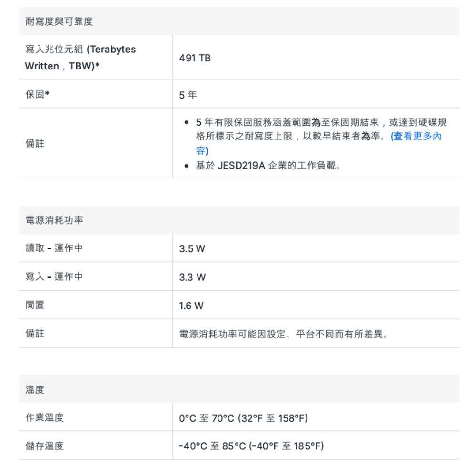Select the 閒置 row label

(35, 305)
